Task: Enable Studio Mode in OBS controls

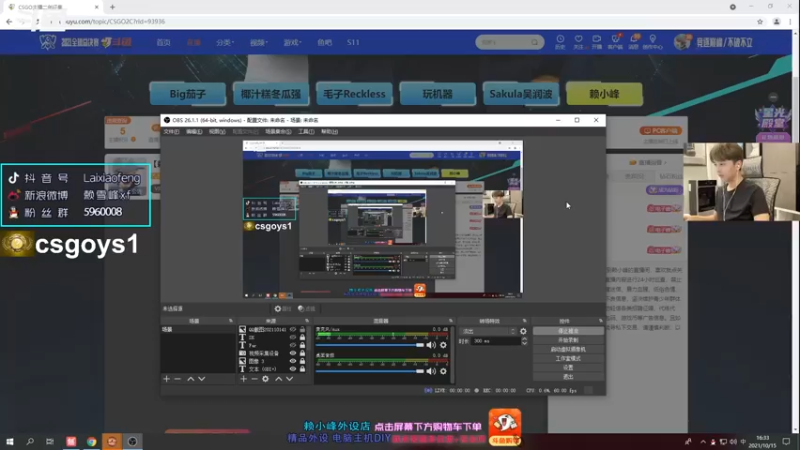Action: 568,359
